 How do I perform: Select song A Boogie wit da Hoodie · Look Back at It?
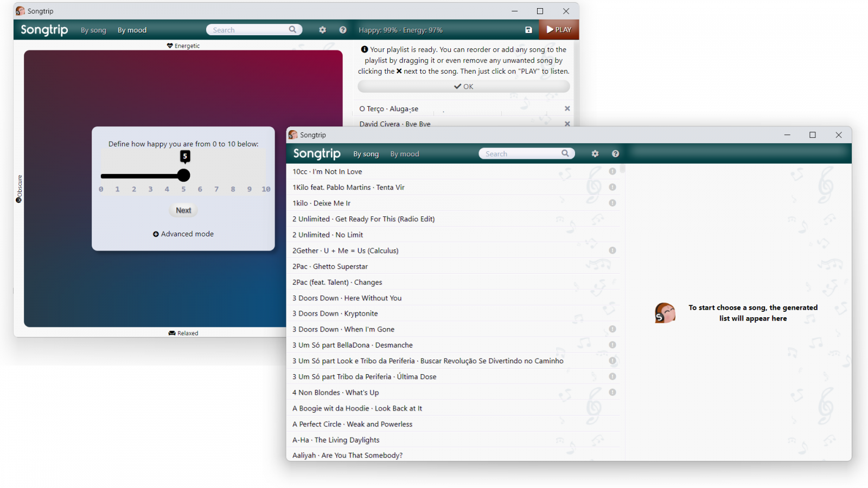tap(454, 408)
